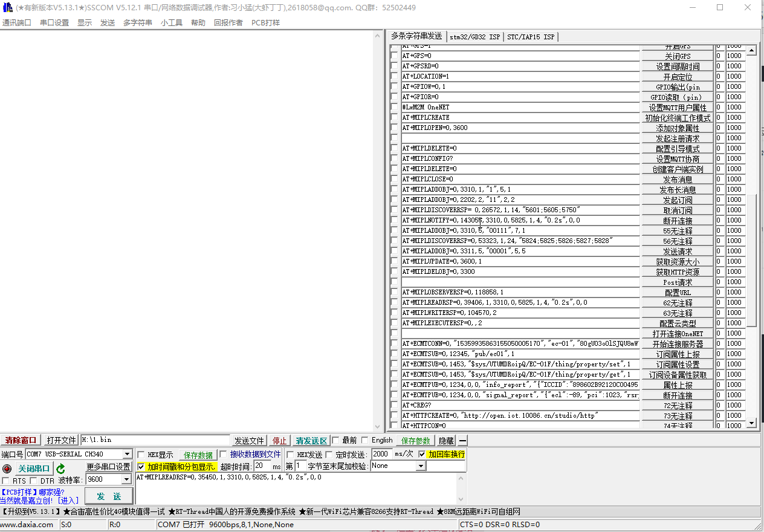
Task: Open the 通讯端口 menu
Action: (17, 23)
